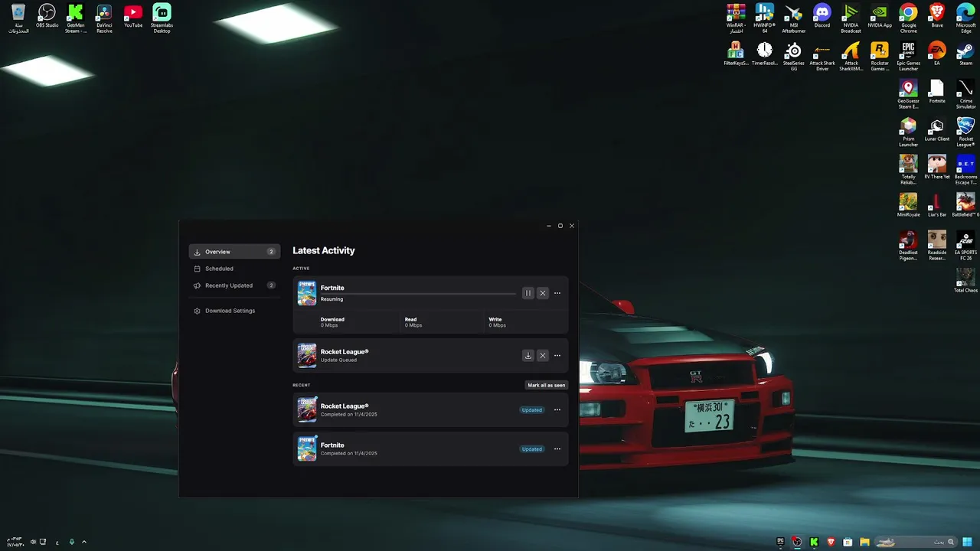The width and height of the screenshot is (980, 551).
Task: Open the WinRAR desktop icon
Action: click(736, 18)
